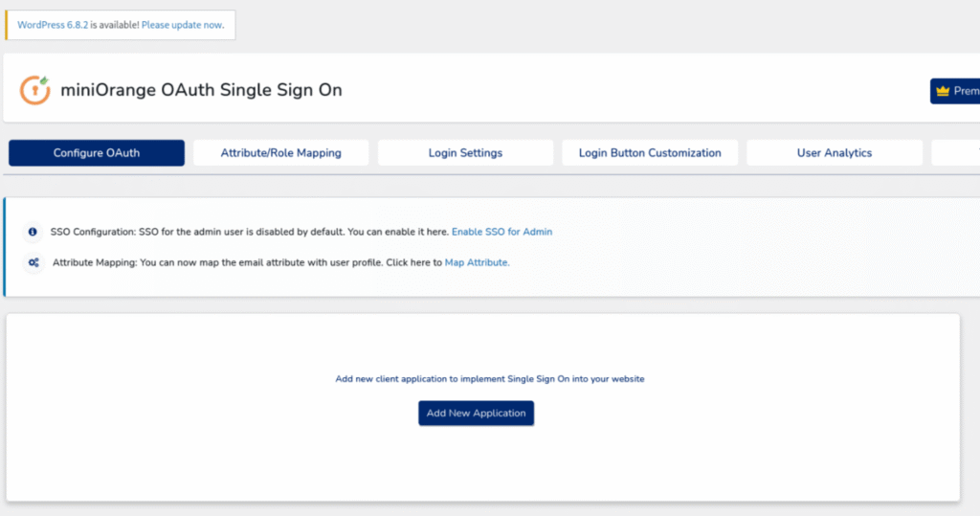The image size is (980, 516).
Task: Click the gears icon beside Attribute Mapping
Action: pos(33,262)
